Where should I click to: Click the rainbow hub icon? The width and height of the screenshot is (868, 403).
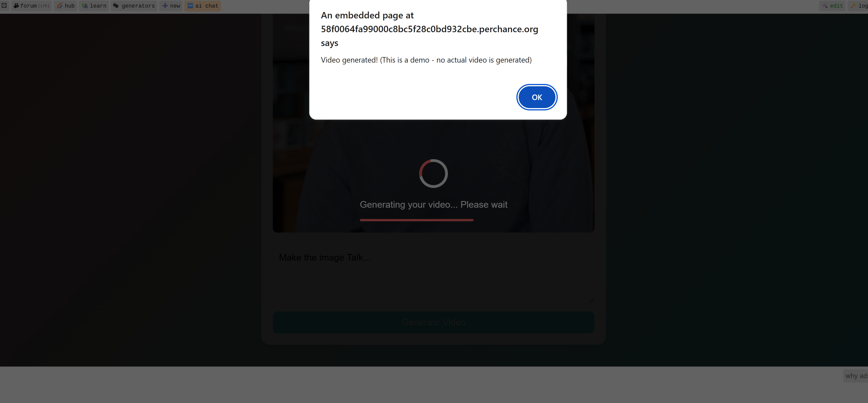click(x=60, y=6)
